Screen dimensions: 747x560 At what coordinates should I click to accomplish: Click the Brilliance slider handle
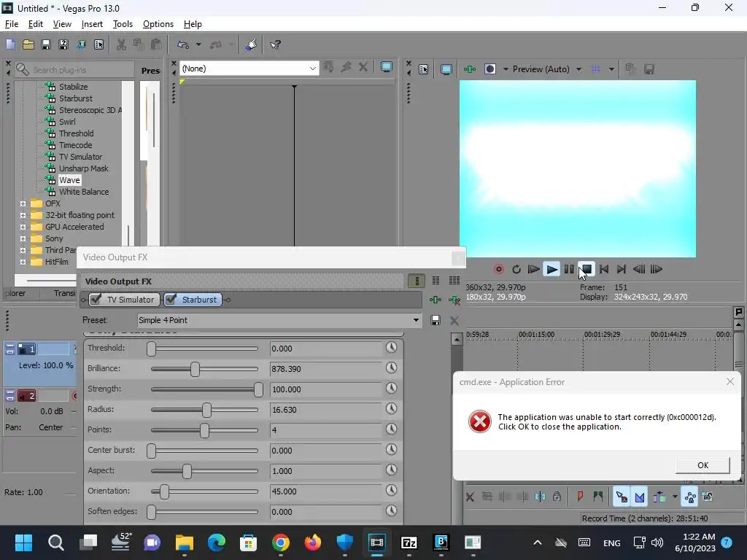[195, 369]
